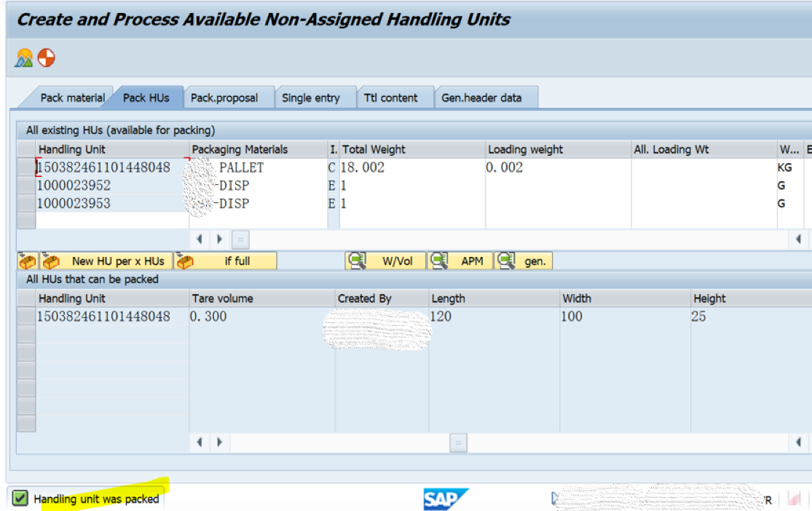Click upper table scroll-right arrow
The image size is (812, 511).
coord(219,239)
